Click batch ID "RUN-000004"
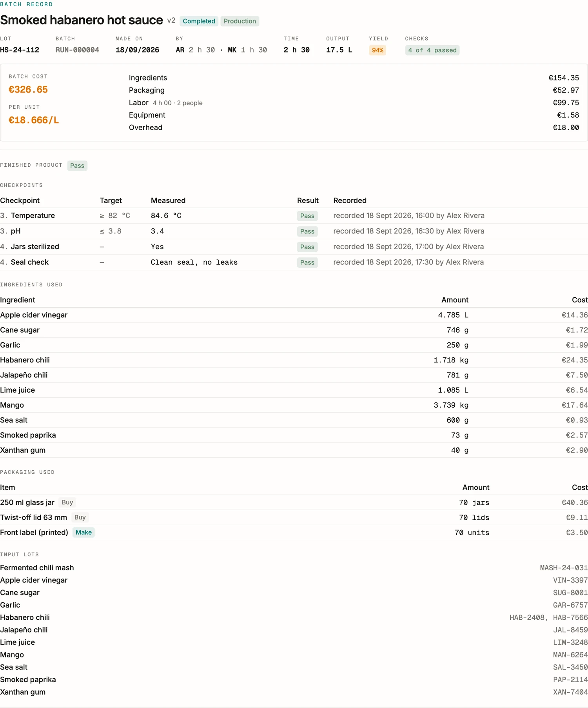 pyautogui.click(x=77, y=50)
